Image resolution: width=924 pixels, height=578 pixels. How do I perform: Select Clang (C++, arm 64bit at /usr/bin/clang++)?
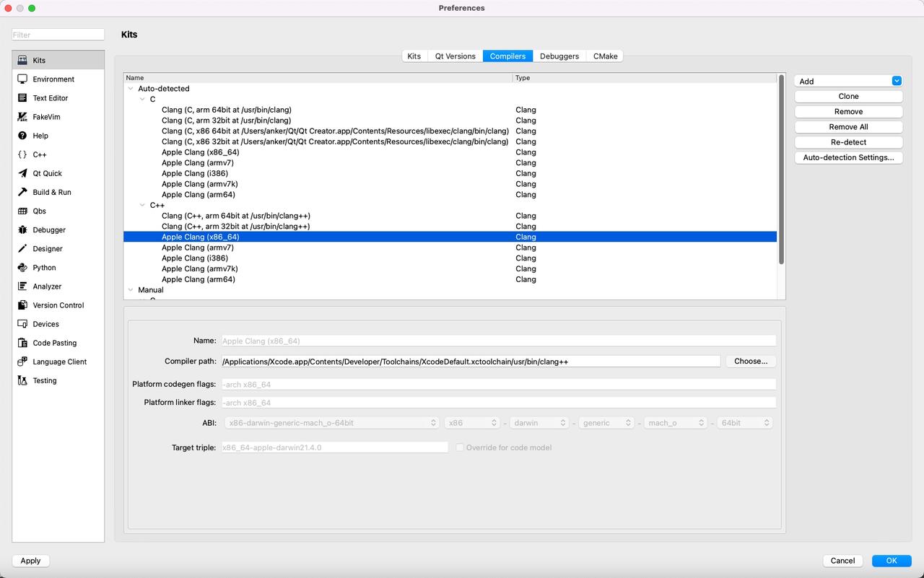(x=236, y=216)
